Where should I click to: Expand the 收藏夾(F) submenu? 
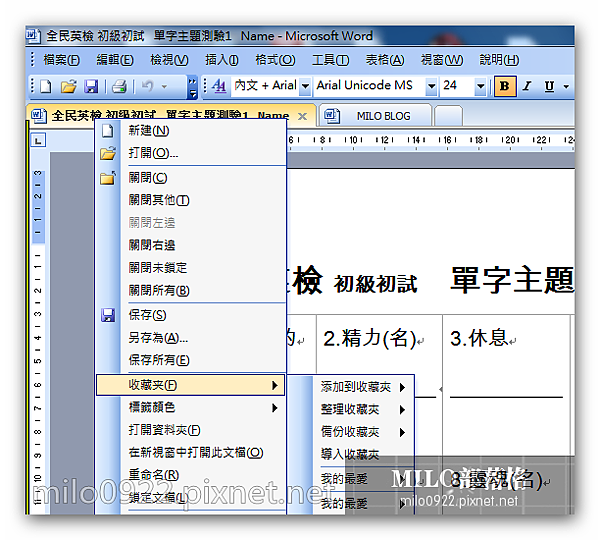click(191, 385)
